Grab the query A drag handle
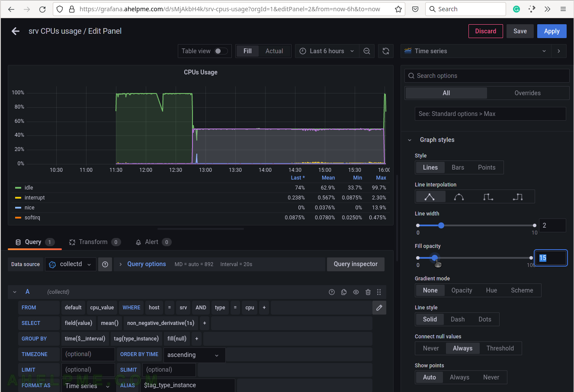 point(379,292)
